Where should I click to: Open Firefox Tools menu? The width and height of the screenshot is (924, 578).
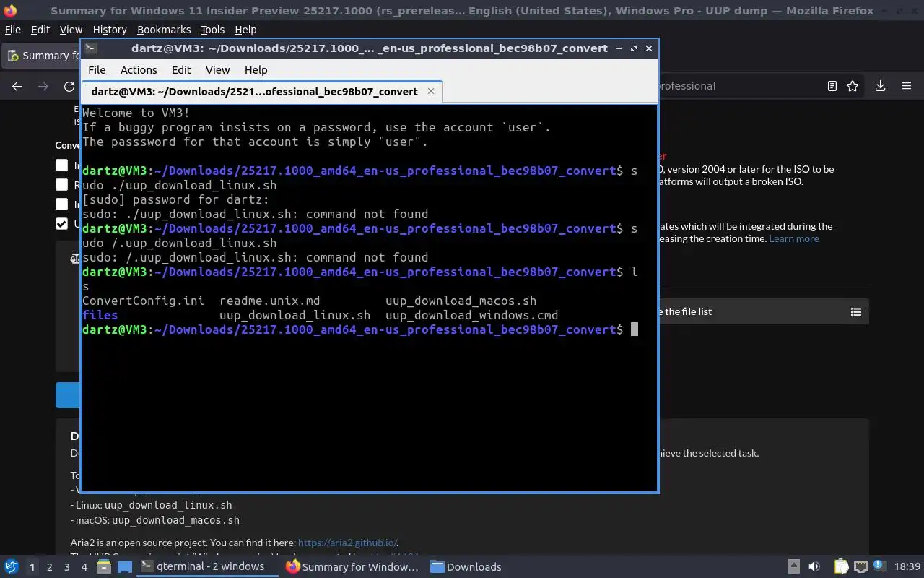coord(212,30)
